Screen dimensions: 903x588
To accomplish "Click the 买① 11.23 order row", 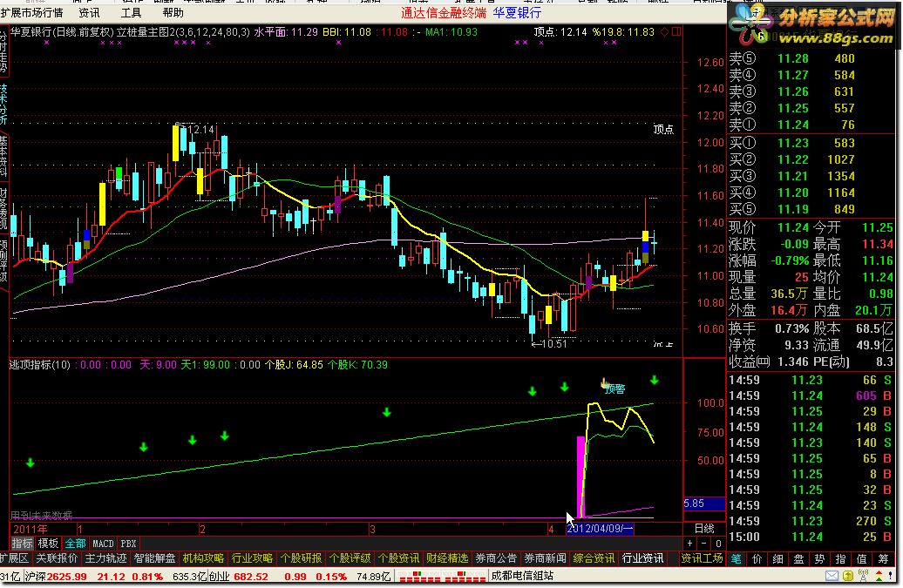I will point(811,143).
